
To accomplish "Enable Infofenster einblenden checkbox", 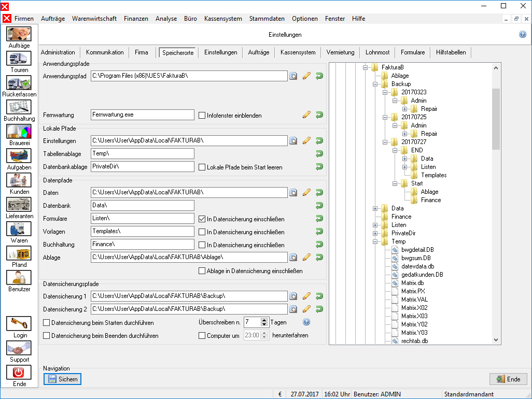I will coord(202,115).
